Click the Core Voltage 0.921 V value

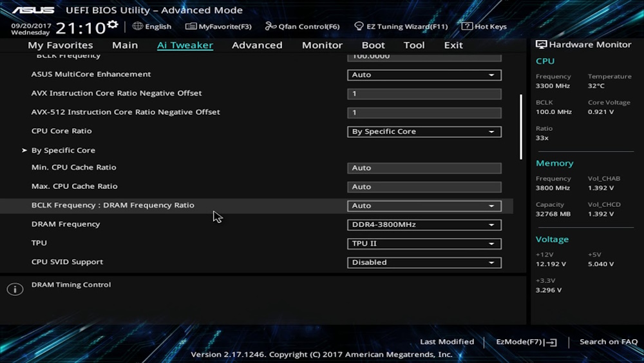(600, 112)
